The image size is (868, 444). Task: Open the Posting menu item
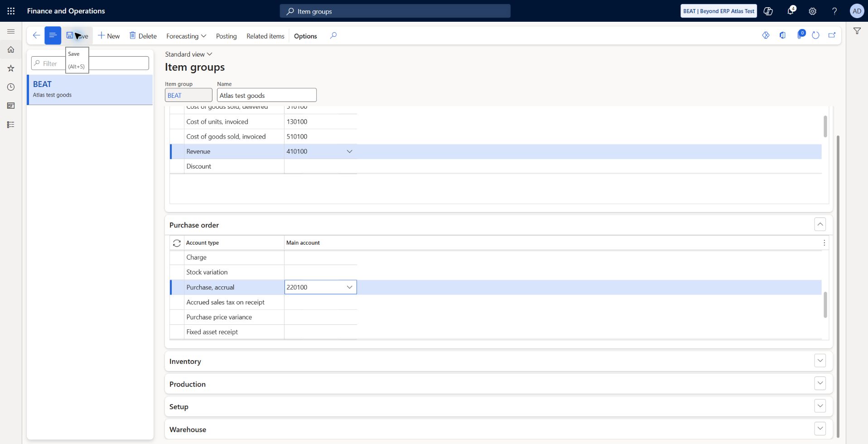click(x=226, y=36)
